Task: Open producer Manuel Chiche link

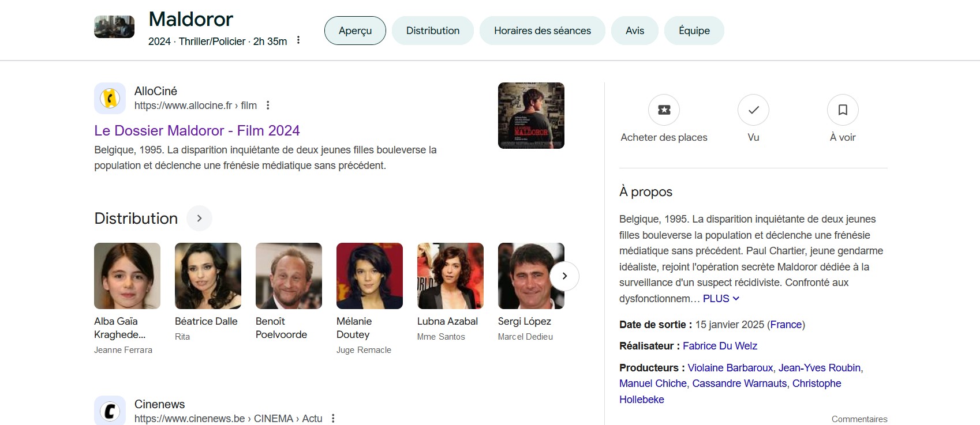Action: [x=653, y=383]
